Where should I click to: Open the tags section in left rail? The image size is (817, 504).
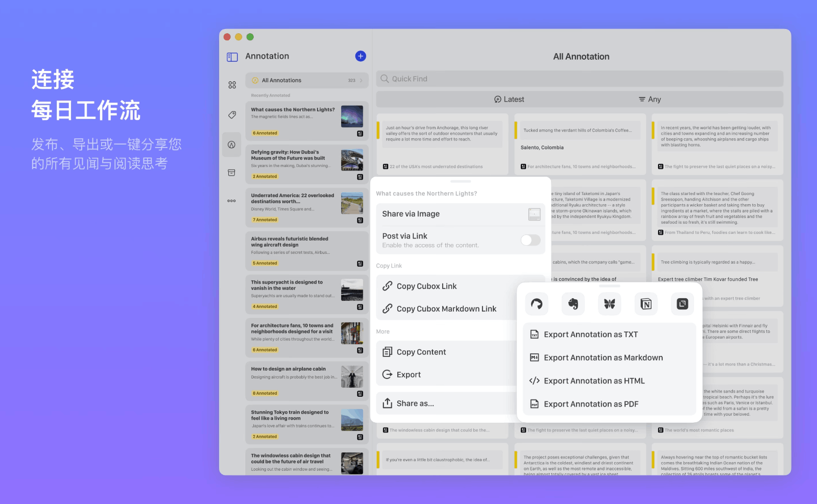pos(232,115)
